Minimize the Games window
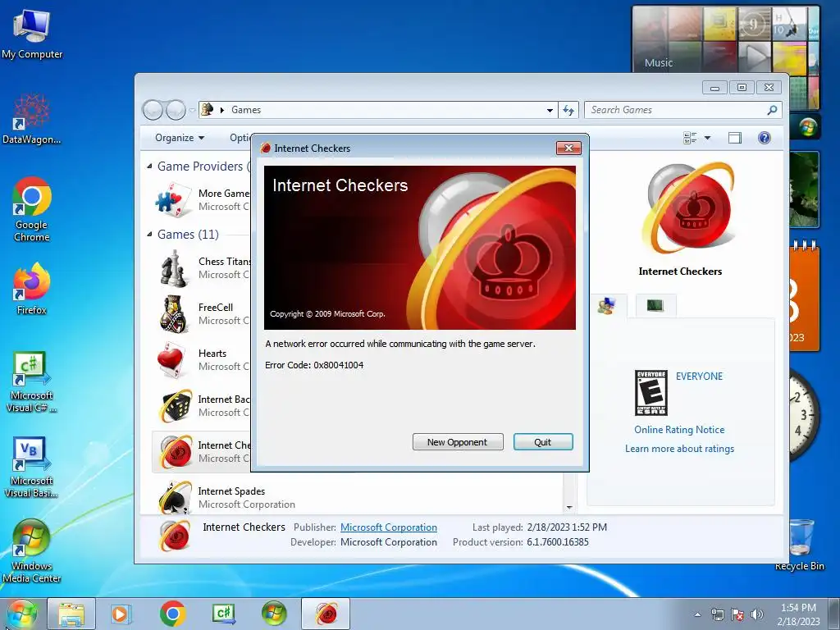This screenshot has height=630, width=840. click(x=714, y=87)
